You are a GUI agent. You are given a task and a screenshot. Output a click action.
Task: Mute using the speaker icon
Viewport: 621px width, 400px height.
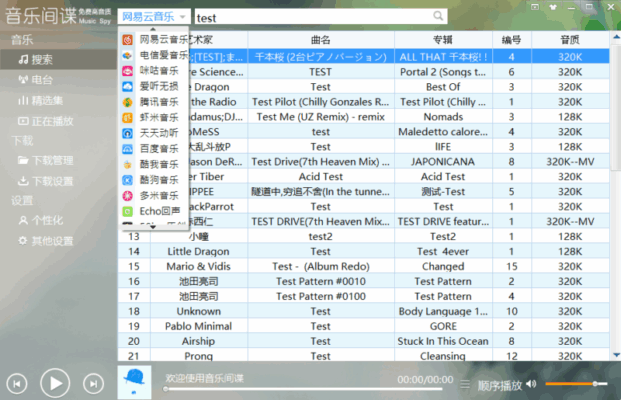pos(531,384)
